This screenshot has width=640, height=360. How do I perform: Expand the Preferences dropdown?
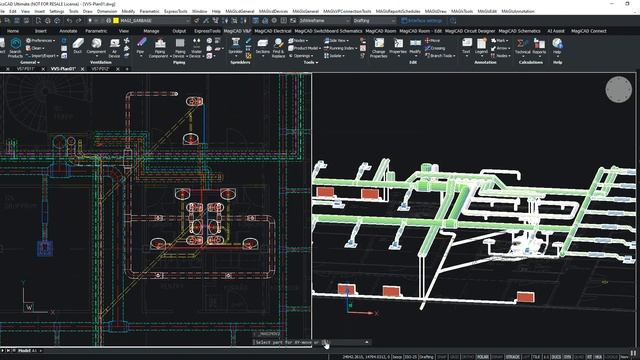40,40
